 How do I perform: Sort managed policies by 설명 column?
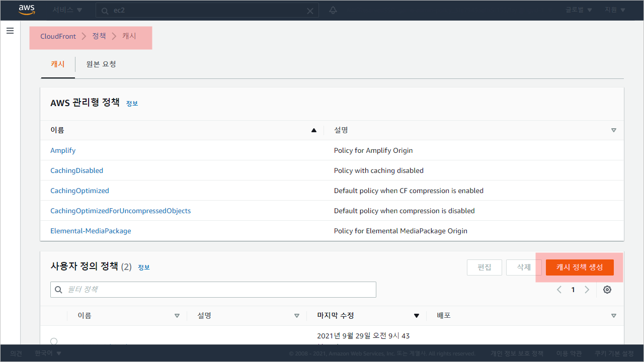click(x=613, y=130)
